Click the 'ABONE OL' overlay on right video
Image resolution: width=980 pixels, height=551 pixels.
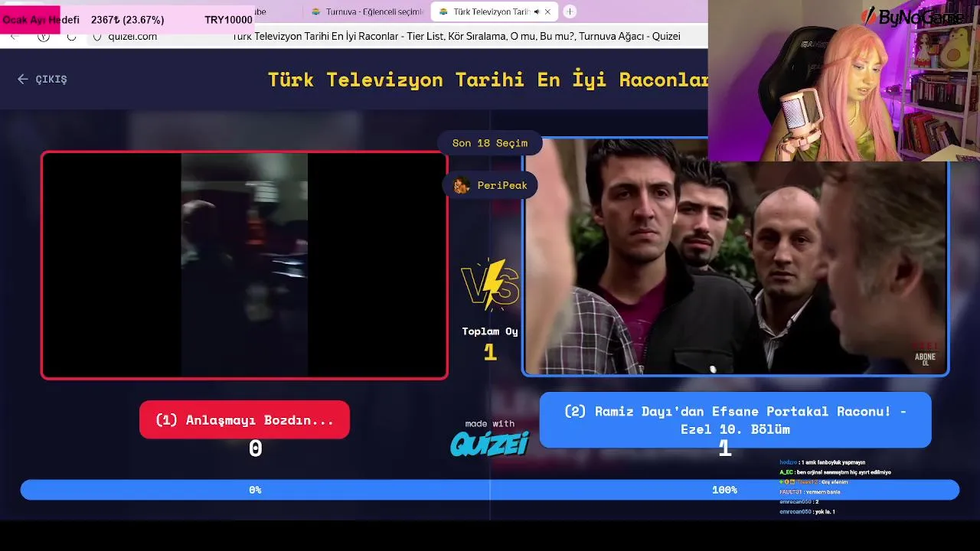click(x=925, y=360)
